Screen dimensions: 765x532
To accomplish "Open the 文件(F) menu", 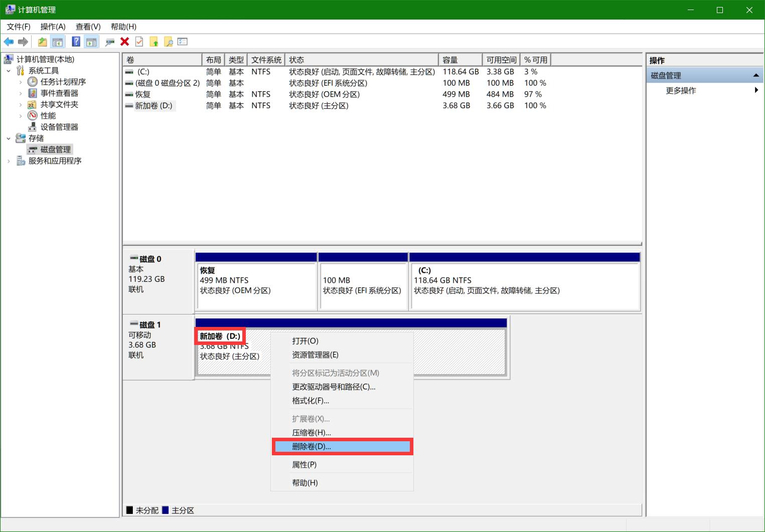I will pyautogui.click(x=19, y=27).
